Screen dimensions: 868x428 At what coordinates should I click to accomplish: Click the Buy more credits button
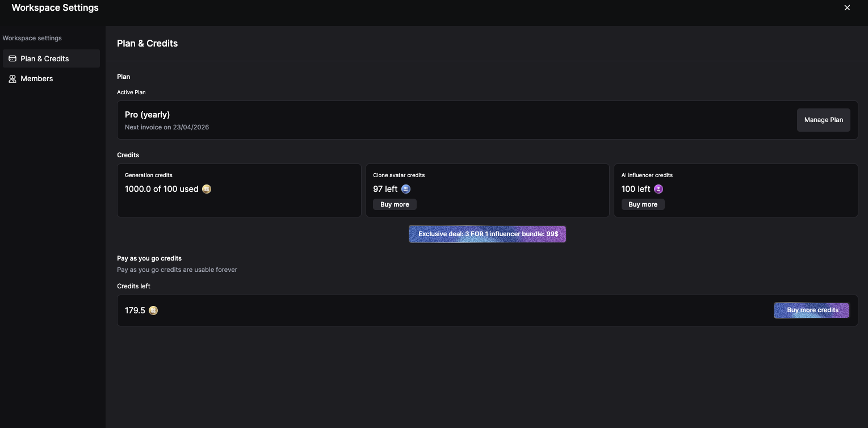(x=812, y=310)
